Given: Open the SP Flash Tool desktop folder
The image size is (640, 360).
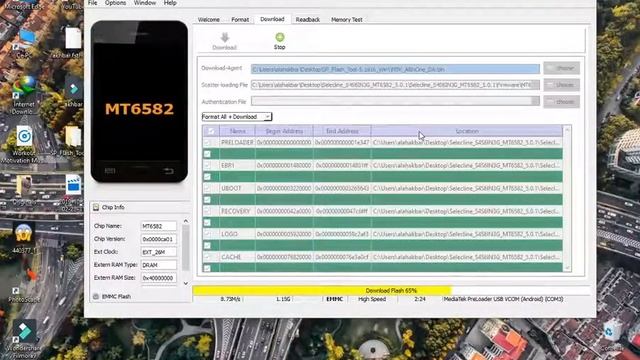Looking at the screenshot, I should [x=73, y=136].
